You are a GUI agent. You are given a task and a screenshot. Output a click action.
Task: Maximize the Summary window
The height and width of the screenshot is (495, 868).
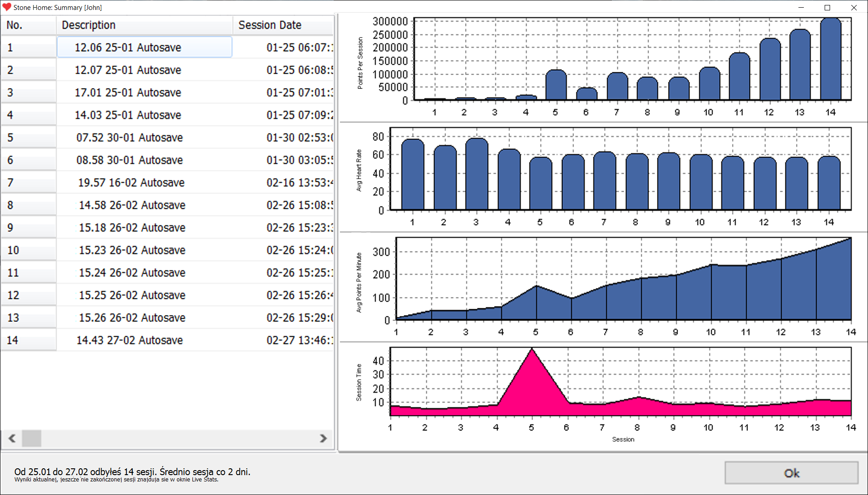[x=827, y=7]
